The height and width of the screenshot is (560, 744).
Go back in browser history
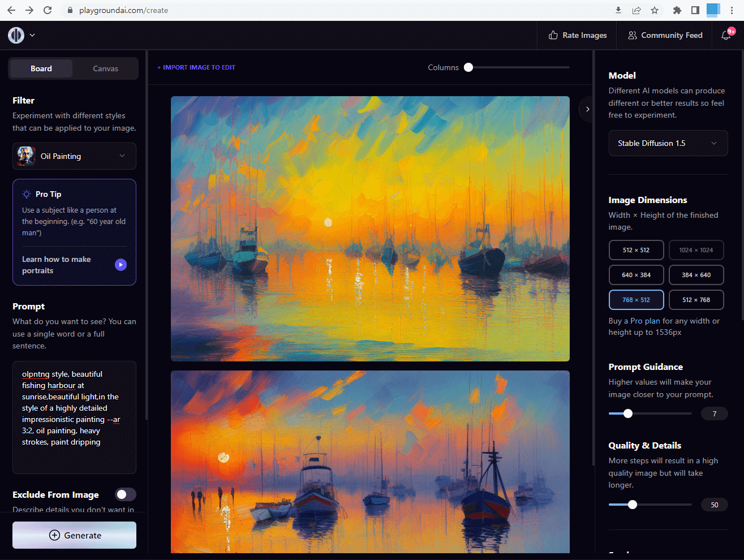11,10
